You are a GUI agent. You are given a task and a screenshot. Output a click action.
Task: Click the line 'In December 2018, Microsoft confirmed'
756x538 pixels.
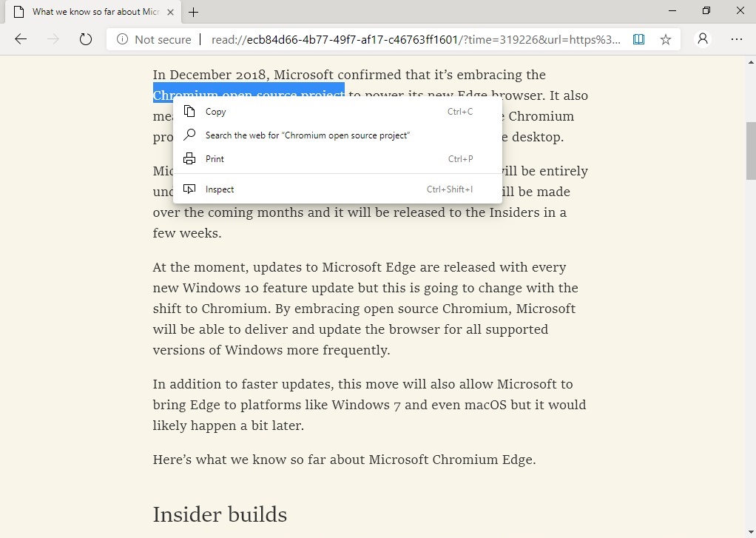[x=349, y=75]
